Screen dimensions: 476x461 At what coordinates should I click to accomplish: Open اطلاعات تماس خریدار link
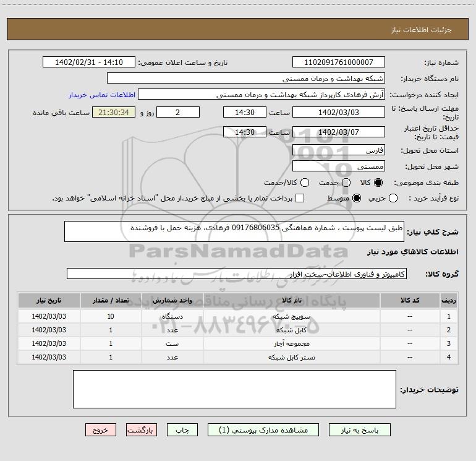coord(102,95)
